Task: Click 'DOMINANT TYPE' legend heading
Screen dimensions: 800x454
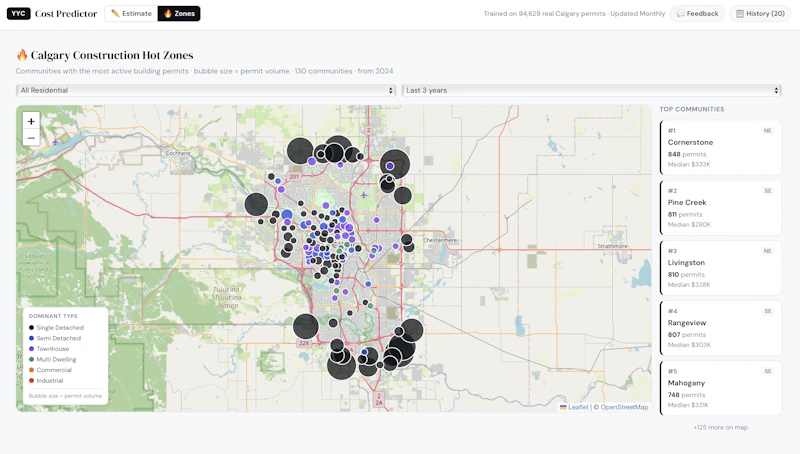Action: tap(53, 316)
